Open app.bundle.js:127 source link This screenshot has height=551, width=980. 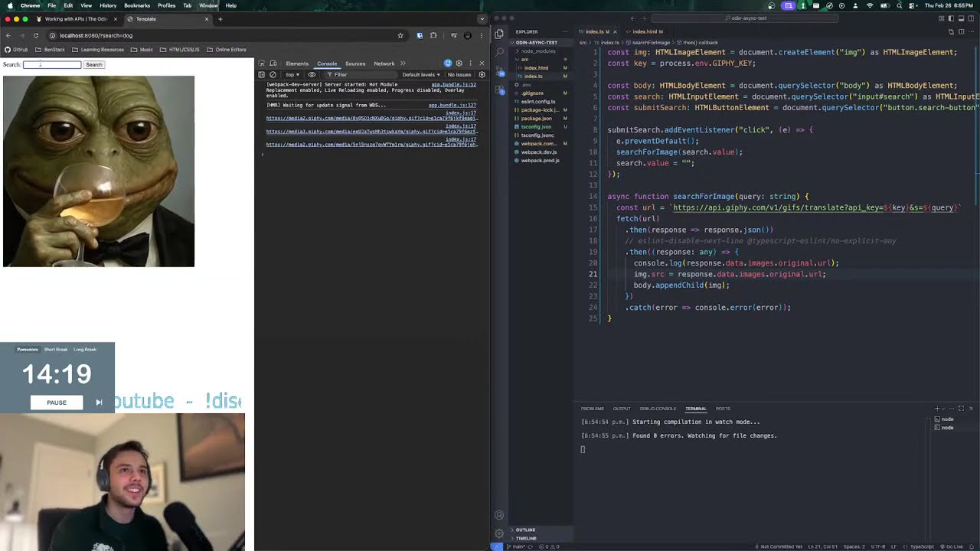pos(452,106)
